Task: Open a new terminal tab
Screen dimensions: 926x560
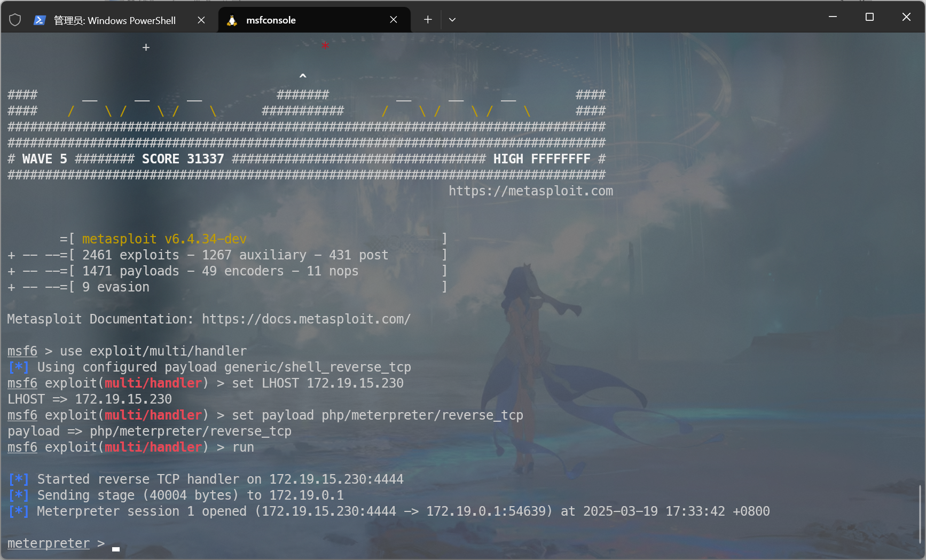Action: [428, 20]
